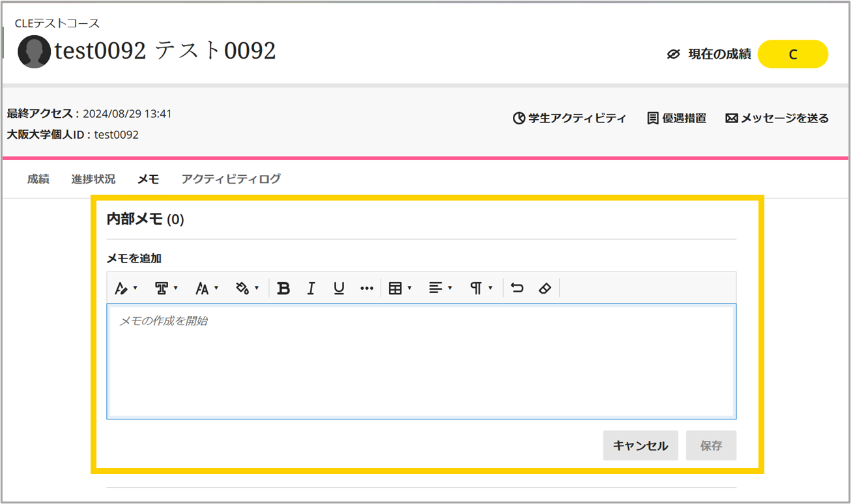
Task: Open the paragraph direction dropdown
Action: pos(481,288)
